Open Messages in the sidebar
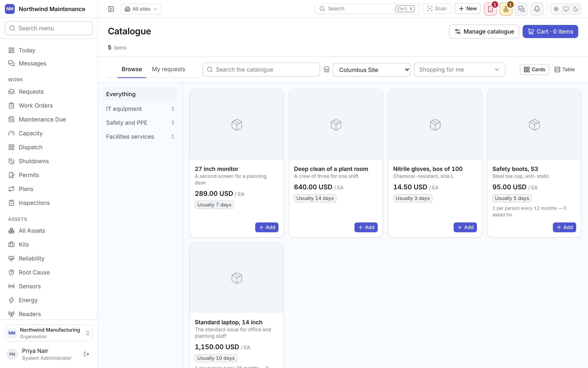The height and width of the screenshot is (368, 588). (49, 64)
